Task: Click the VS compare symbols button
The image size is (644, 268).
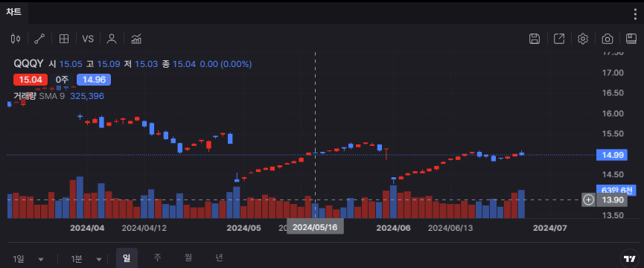Action: pos(88,39)
